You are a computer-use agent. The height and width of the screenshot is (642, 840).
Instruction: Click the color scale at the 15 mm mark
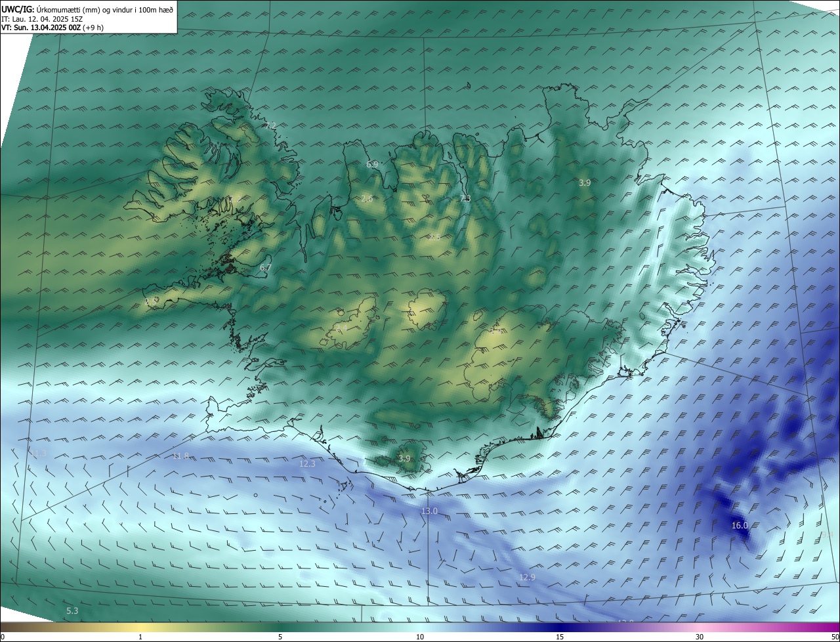[560, 627]
